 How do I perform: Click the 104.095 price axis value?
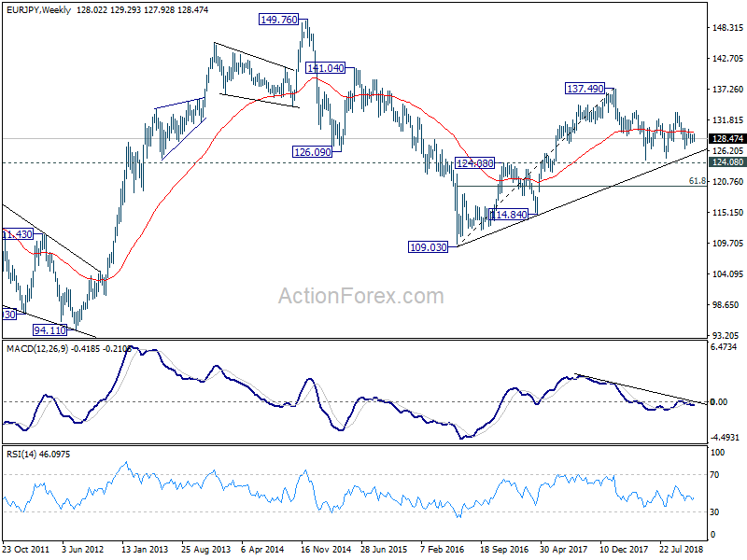727,273
